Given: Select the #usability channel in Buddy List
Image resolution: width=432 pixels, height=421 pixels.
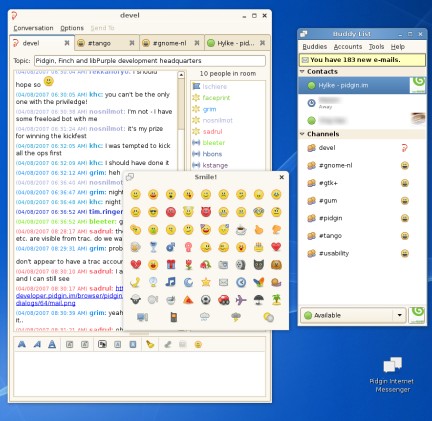Looking at the screenshot, I should [x=362, y=253].
